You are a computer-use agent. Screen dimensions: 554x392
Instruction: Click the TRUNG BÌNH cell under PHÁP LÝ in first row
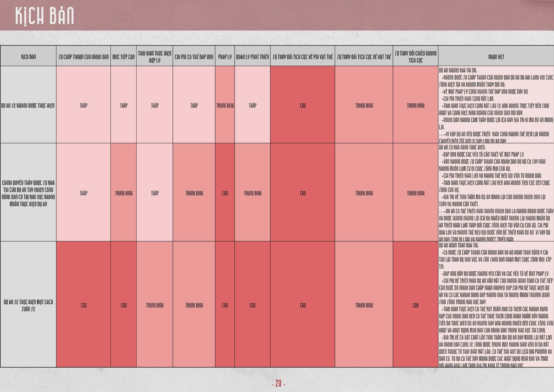[225, 106]
